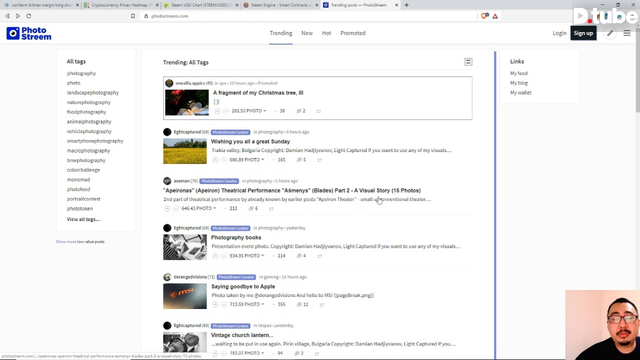Viewport: 640px width, 360px height.
Task: Bookmark the page with the bookmark icon
Action: [133, 16]
